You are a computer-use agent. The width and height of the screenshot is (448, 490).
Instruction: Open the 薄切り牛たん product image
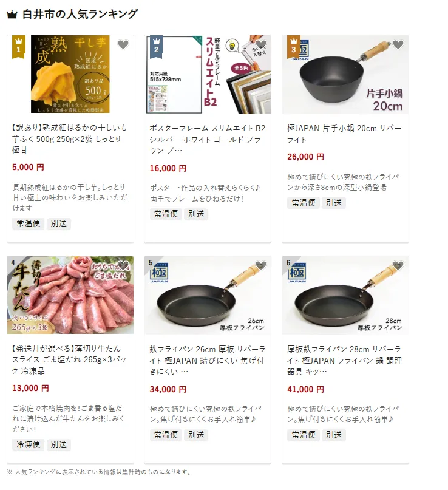70,295
